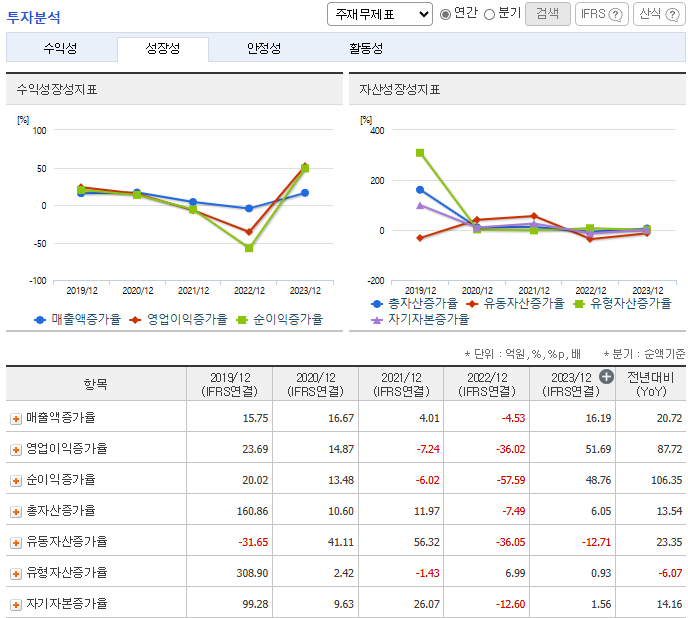Click the 2022/12 (IFRS연결) column header
Image resolution: width=688 pixels, height=618 pixels.
point(487,384)
